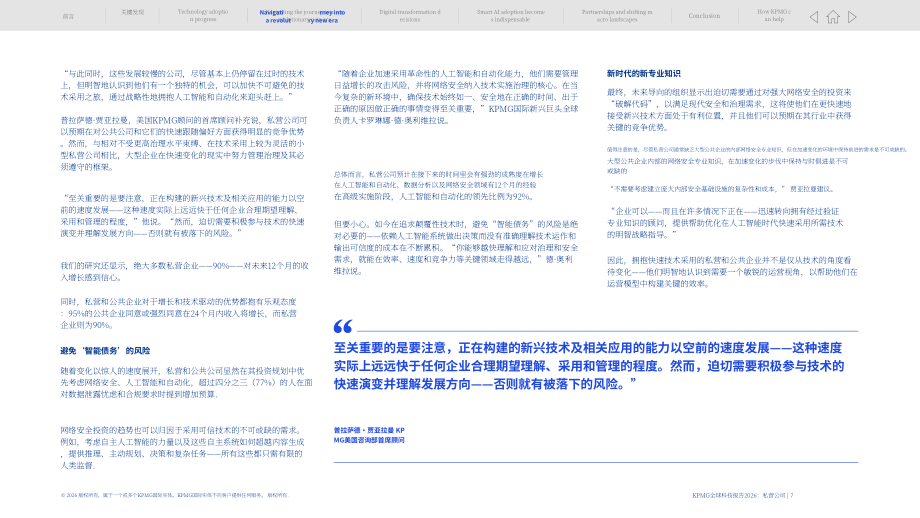The width and height of the screenshot is (920, 518).
Task: Click paragraph beginning 同时，私营和公共企业
Action: point(179,313)
